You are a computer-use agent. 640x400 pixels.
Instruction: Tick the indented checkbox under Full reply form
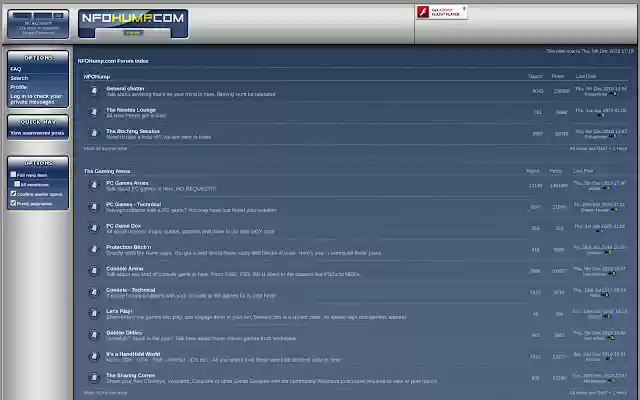[x=17, y=184]
